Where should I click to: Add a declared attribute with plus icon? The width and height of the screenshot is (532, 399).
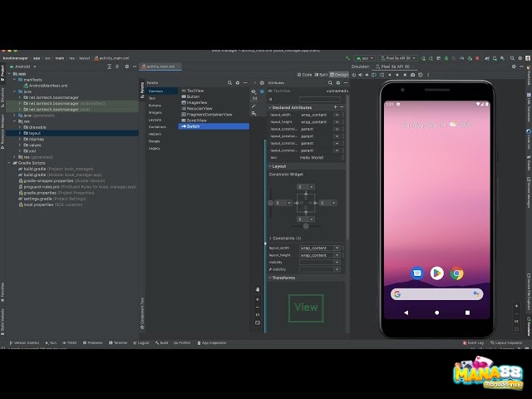point(336,107)
